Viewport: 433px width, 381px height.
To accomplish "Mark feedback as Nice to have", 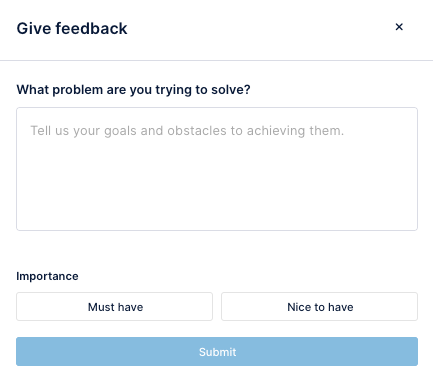I will coord(319,307).
